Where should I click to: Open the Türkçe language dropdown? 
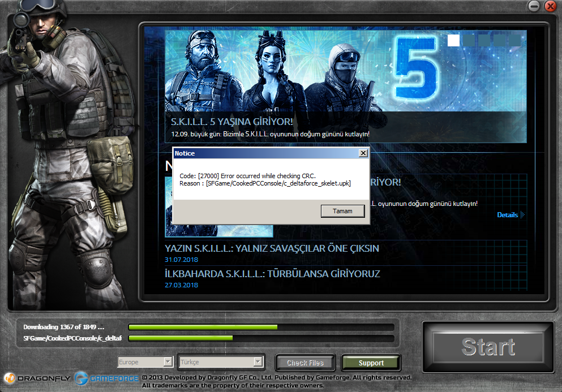pos(221,362)
